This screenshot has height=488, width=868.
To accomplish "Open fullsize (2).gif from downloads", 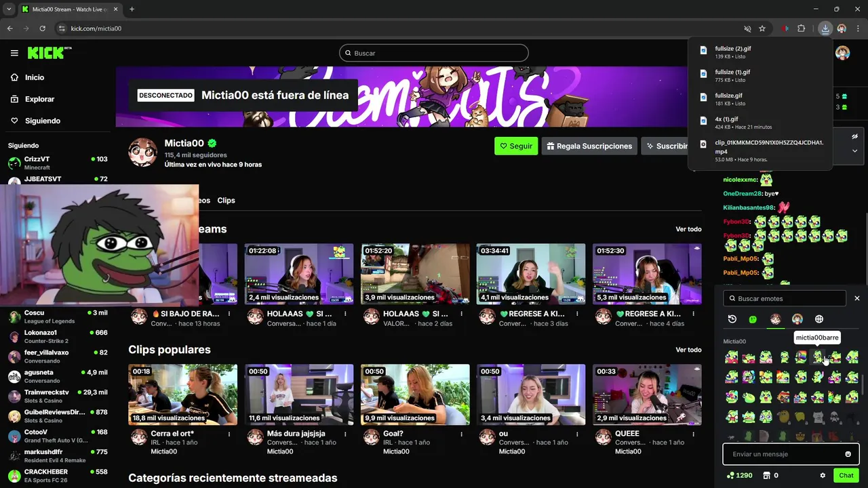I will coord(732,49).
